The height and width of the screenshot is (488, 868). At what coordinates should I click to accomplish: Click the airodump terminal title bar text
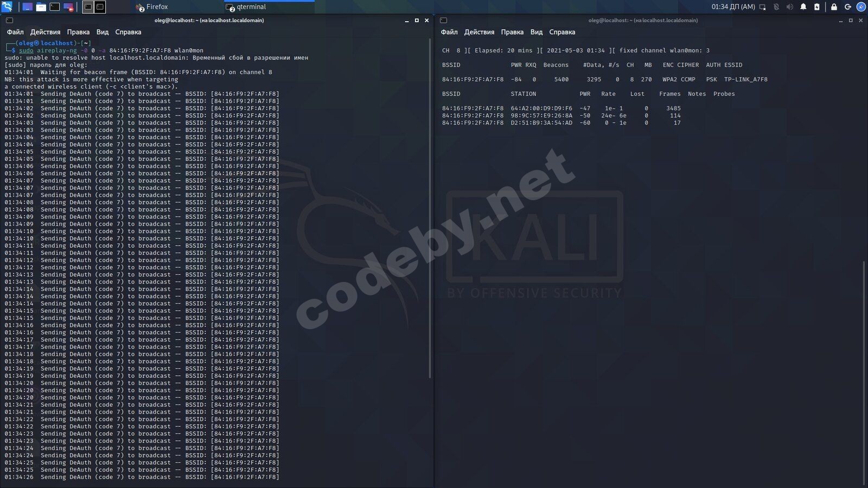tap(643, 21)
